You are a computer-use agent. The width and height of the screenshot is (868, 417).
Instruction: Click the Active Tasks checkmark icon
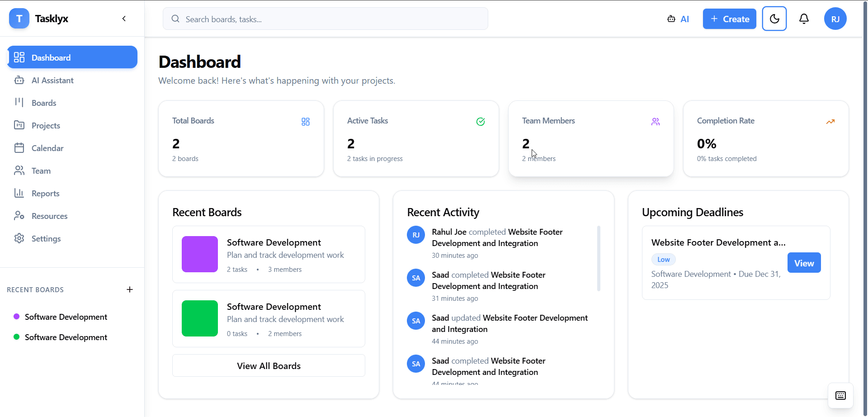481,122
